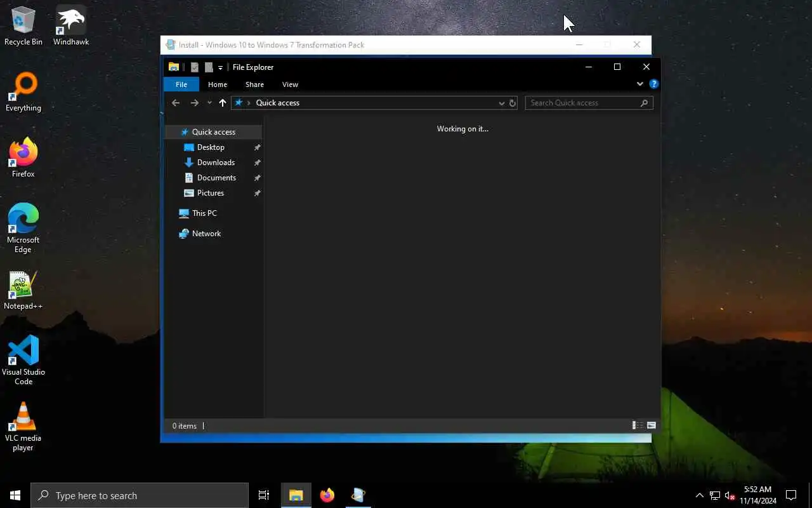Switch to the View ribbon tab
The height and width of the screenshot is (508, 812).
coord(290,84)
